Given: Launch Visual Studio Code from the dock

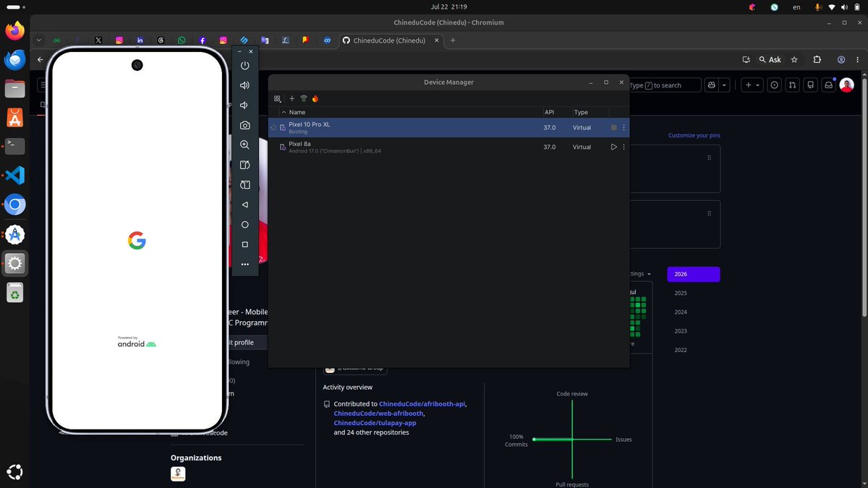Looking at the screenshot, I should coord(15,175).
